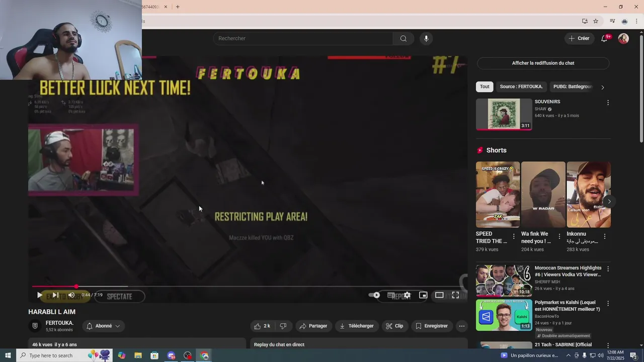Select the Source : FERTOUKA. chip
Image resolution: width=644 pixels, height=362 pixels.
tap(521, 86)
